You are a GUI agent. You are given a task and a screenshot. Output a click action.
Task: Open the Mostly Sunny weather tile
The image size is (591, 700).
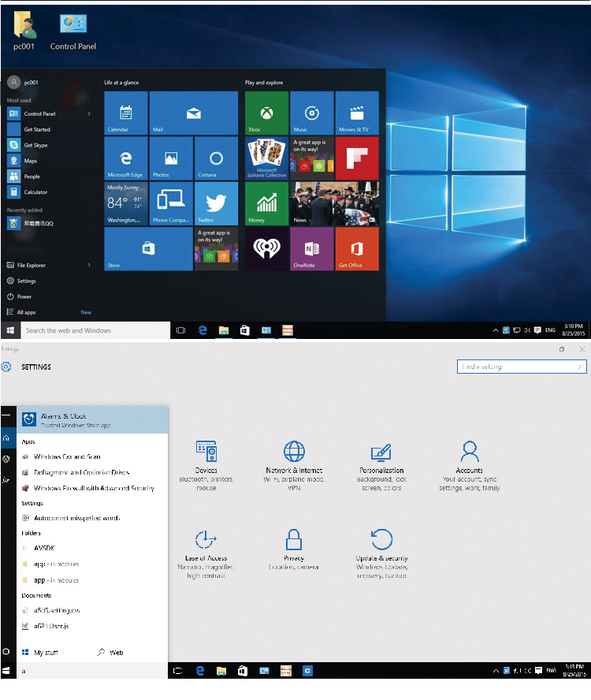126,203
